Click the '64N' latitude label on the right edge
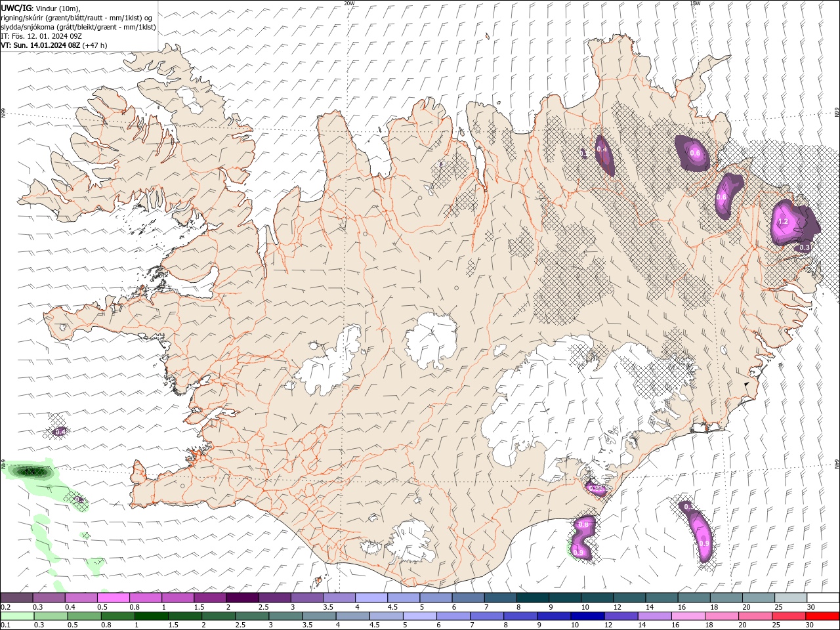The width and height of the screenshot is (840, 630). (837, 463)
